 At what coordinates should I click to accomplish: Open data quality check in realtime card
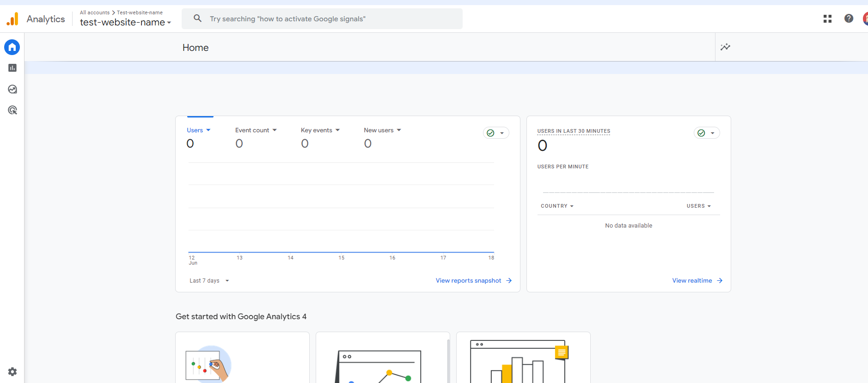706,133
